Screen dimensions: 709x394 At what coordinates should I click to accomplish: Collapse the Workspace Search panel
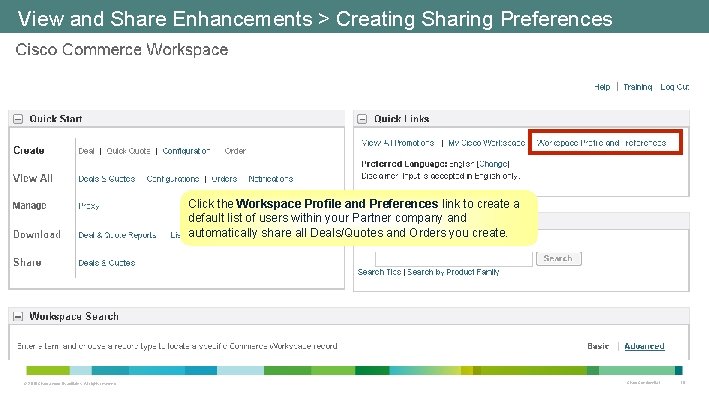18,316
